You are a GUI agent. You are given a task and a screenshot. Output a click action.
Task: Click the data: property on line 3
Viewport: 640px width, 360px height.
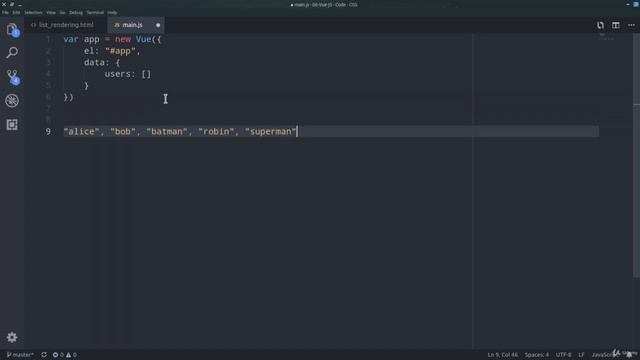click(97, 62)
